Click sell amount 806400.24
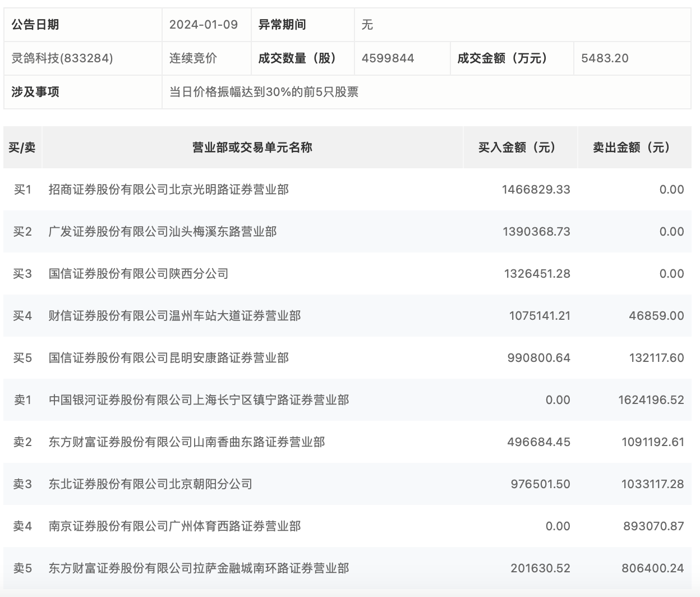This screenshot has height=597, width=700. point(653,568)
